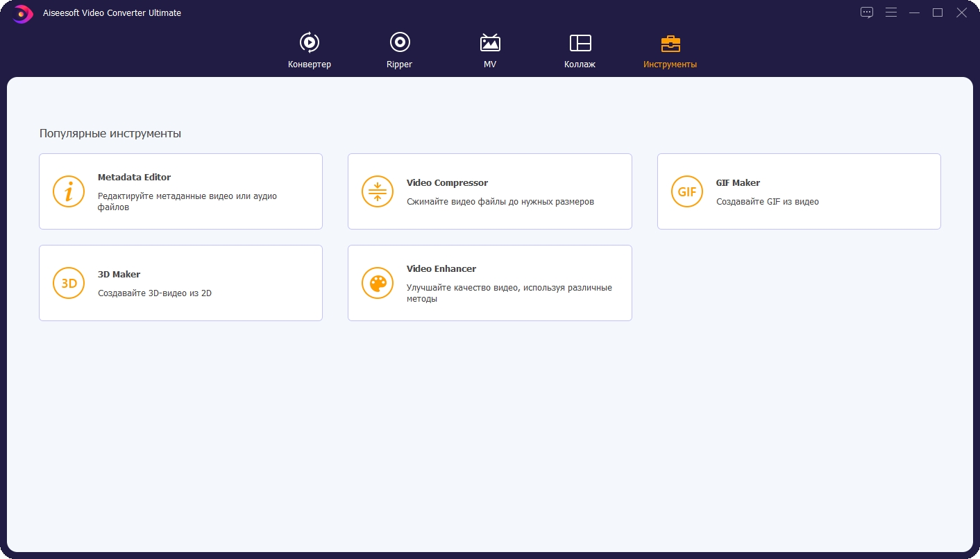The width and height of the screenshot is (980, 559).
Task: Open the Ripper tab
Action: tap(399, 51)
